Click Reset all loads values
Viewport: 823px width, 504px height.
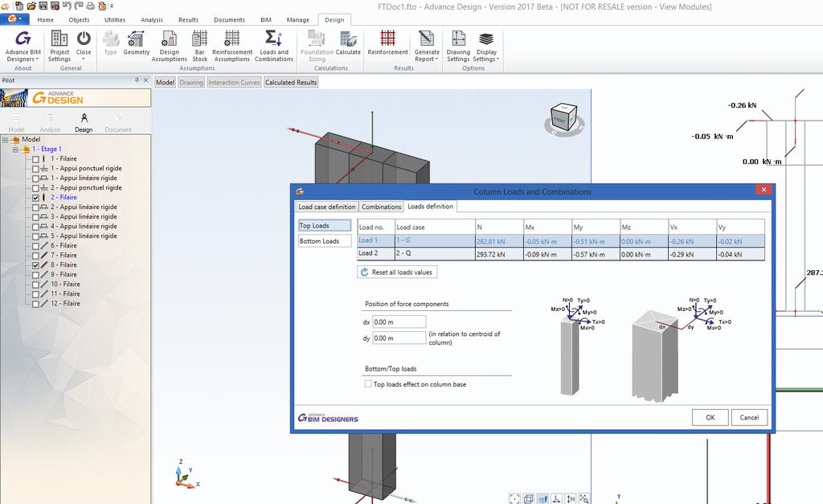click(x=397, y=272)
